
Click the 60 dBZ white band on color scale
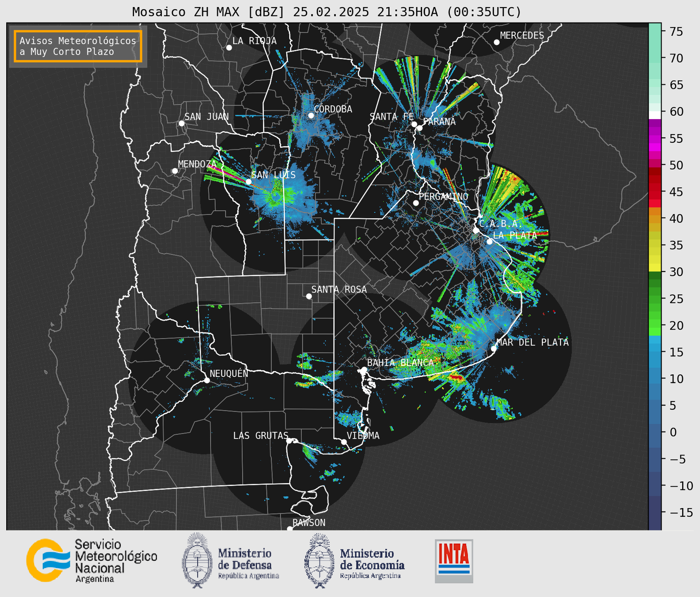pyautogui.click(x=655, y=115)
